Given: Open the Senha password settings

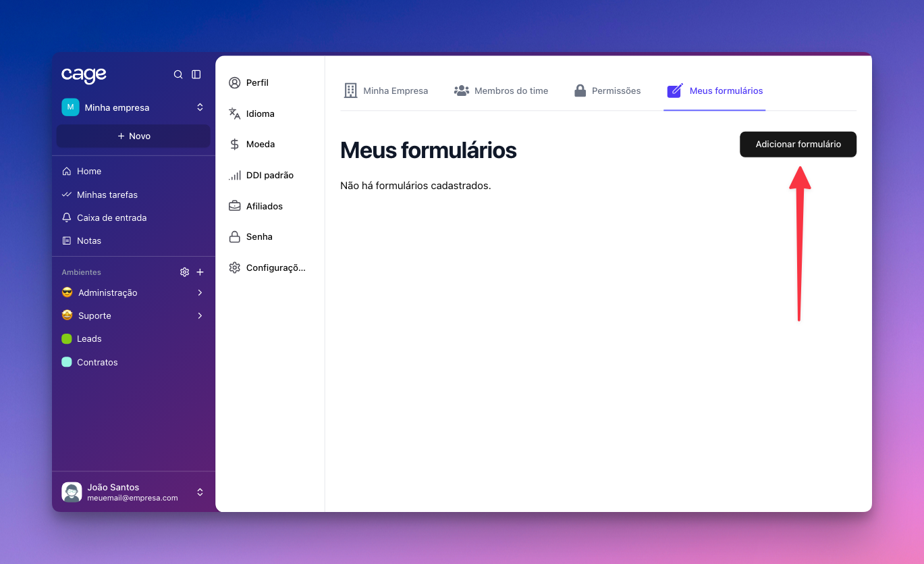Looking at the screenshot, I should [259, 237].
